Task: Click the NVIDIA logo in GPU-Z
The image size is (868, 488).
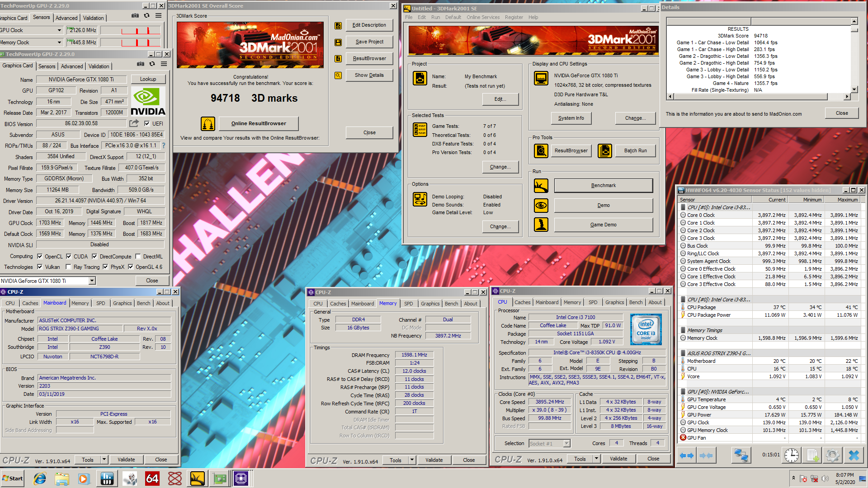Action: 148,101
